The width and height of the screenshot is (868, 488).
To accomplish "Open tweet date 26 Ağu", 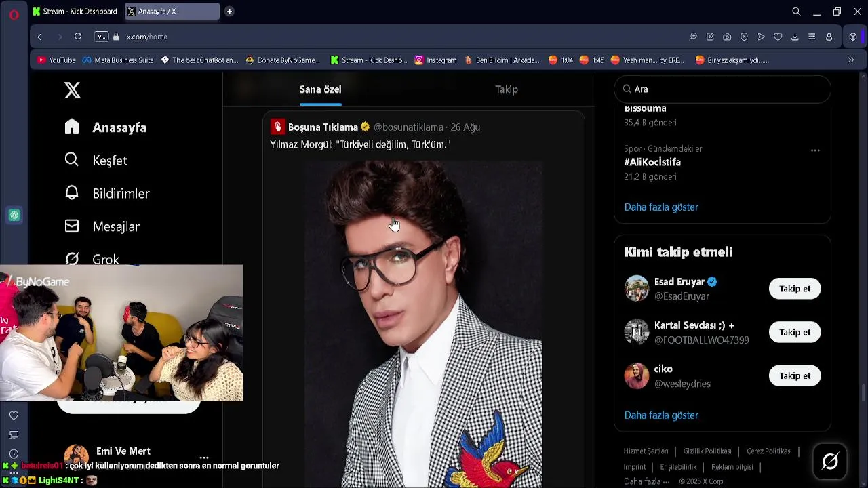I will pos(465,127).
